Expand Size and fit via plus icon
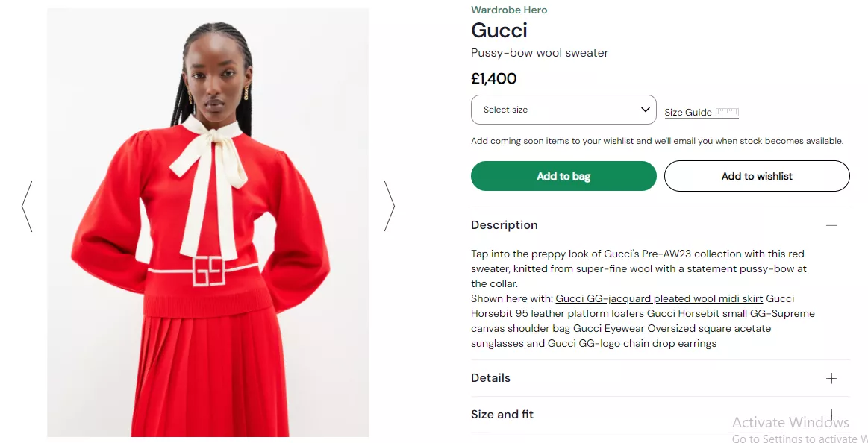This screenshot has height=443, width=868. (831, 415)
